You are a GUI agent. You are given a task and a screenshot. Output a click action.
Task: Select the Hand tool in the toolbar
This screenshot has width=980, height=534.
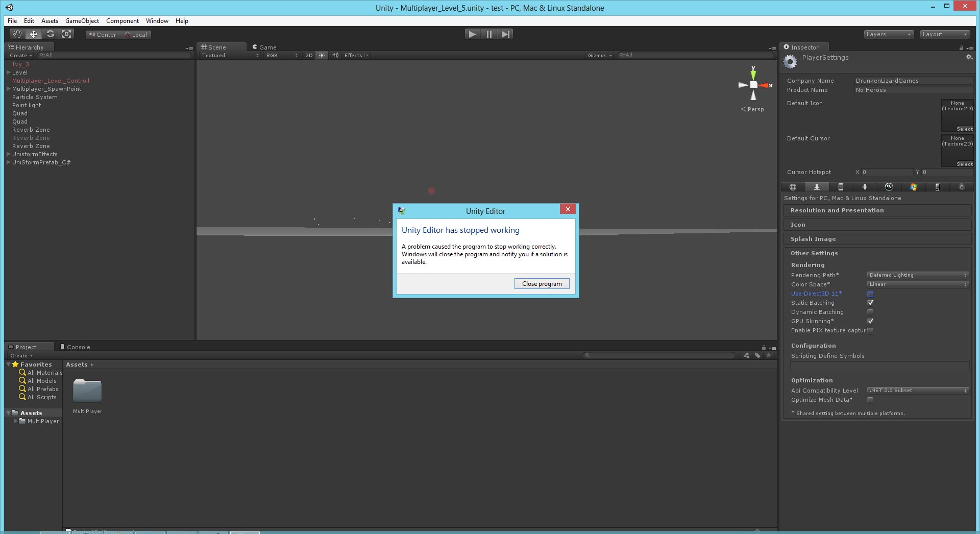click(17, 34)
